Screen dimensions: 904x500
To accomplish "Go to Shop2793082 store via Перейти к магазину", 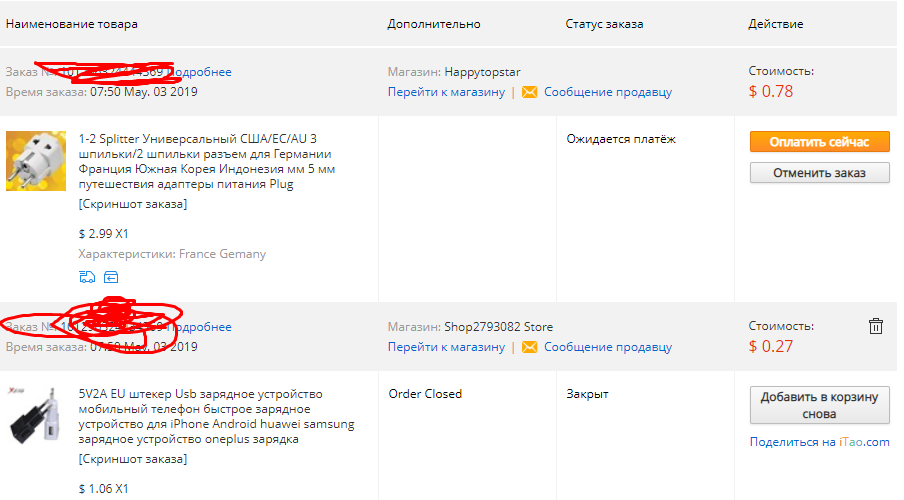I will coord(446,347).
